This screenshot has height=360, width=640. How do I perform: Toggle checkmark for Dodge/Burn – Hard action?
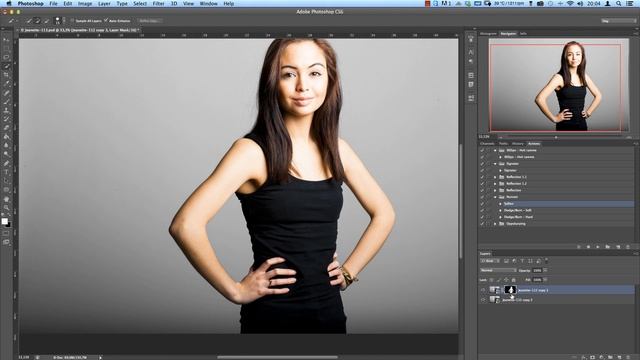click(x=482, y=217)
